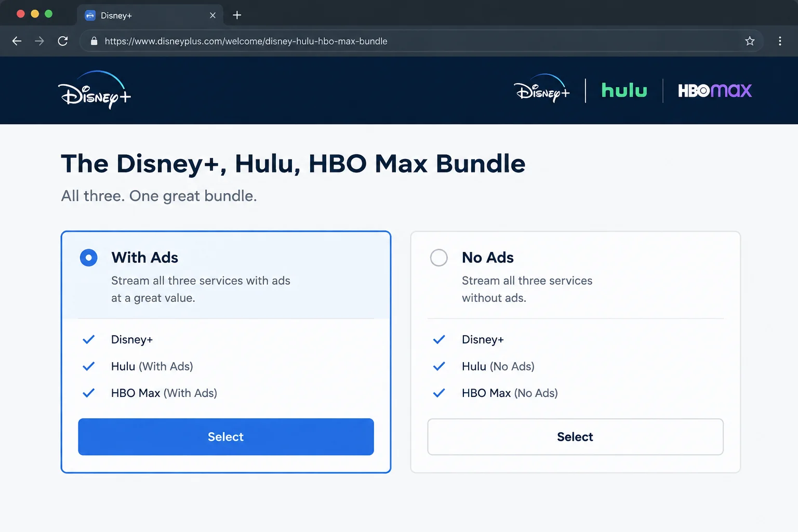Image resolution: width=798 pixels, height=532 pixels.
Task: Switch to the Disney+ browser tab
Action: 151,15
